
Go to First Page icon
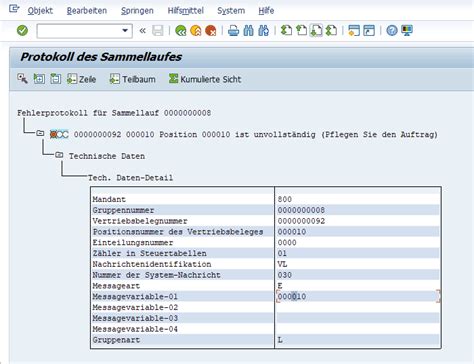coord(286,31)
